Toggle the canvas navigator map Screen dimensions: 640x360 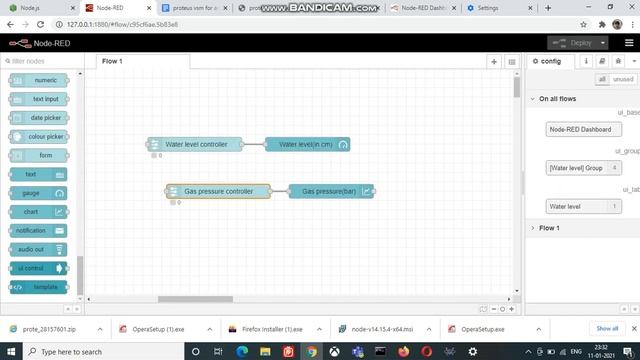click(483, 309)
